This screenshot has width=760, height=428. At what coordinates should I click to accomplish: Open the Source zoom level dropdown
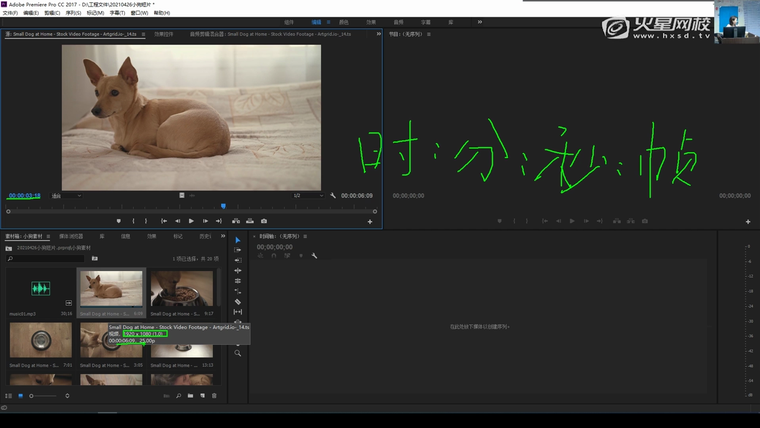[x=66, y=196]
